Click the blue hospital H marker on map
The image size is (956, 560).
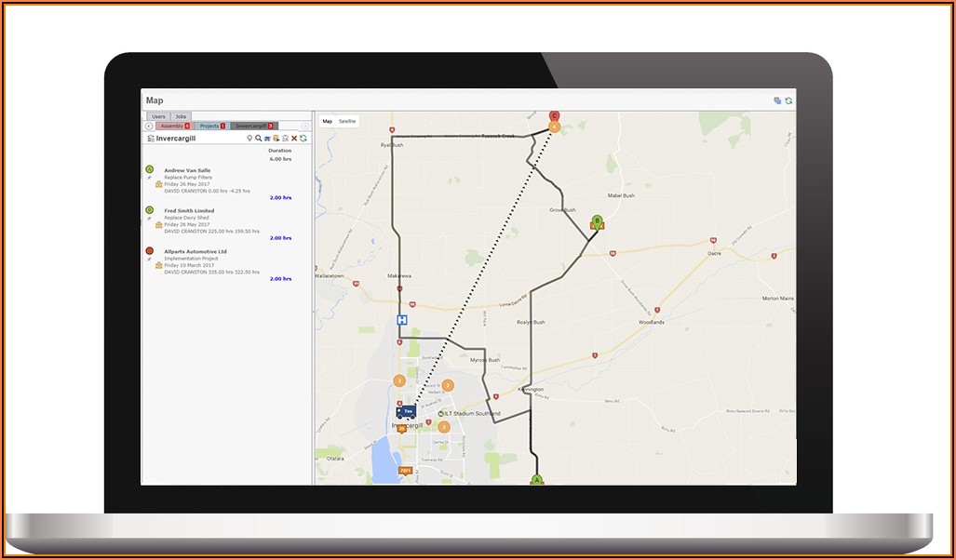(402, 320)
